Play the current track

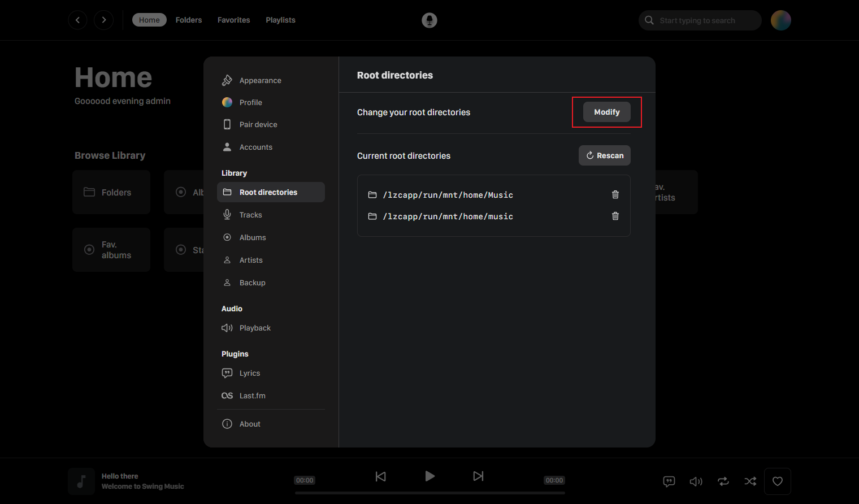[x=429, y=476]
